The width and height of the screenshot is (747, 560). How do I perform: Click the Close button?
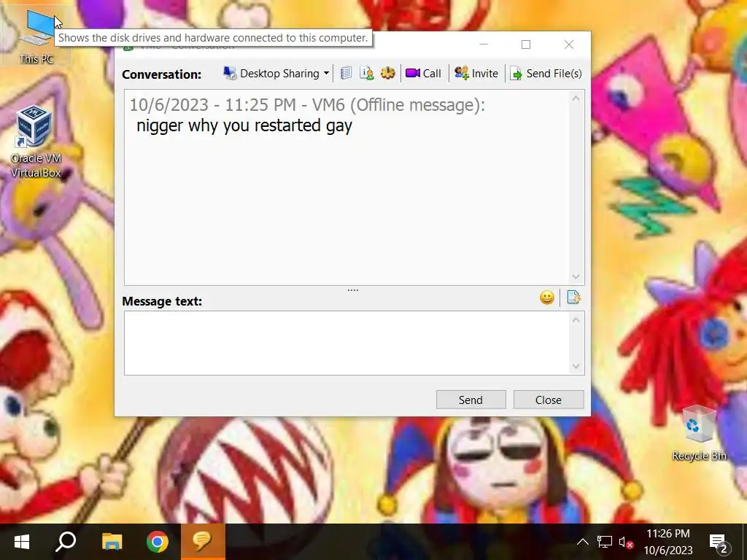tap(549, 400)
